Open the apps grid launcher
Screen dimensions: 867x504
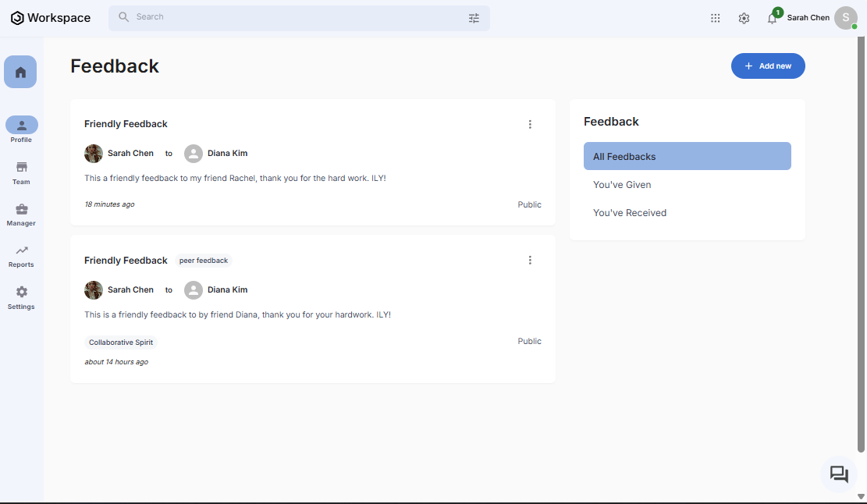tap(715, 18)
